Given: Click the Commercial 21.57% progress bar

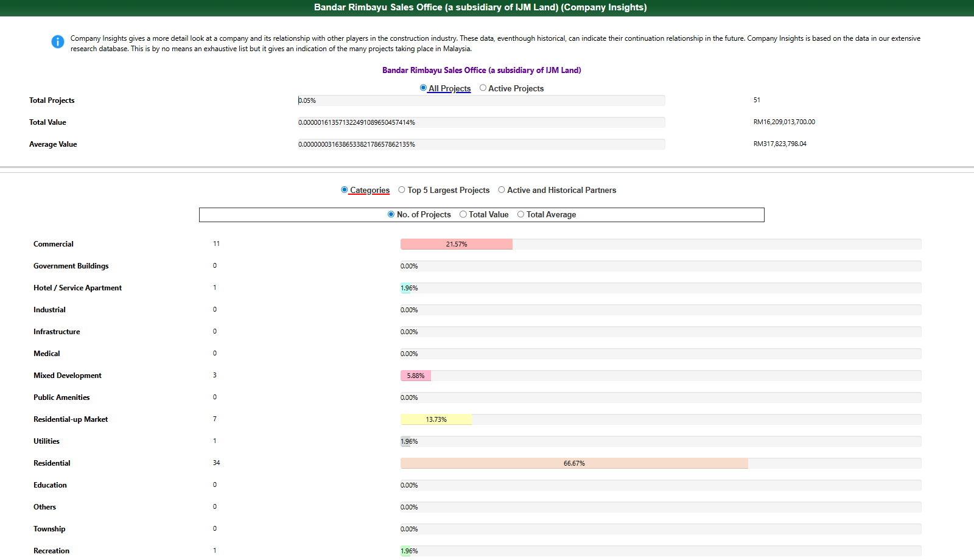Looking at the screenshot, I should tap(457, 244).
